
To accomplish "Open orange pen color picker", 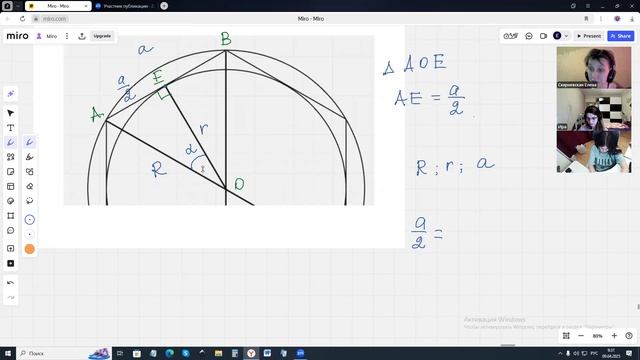I will pyautogui.click(x=29, y=249).
